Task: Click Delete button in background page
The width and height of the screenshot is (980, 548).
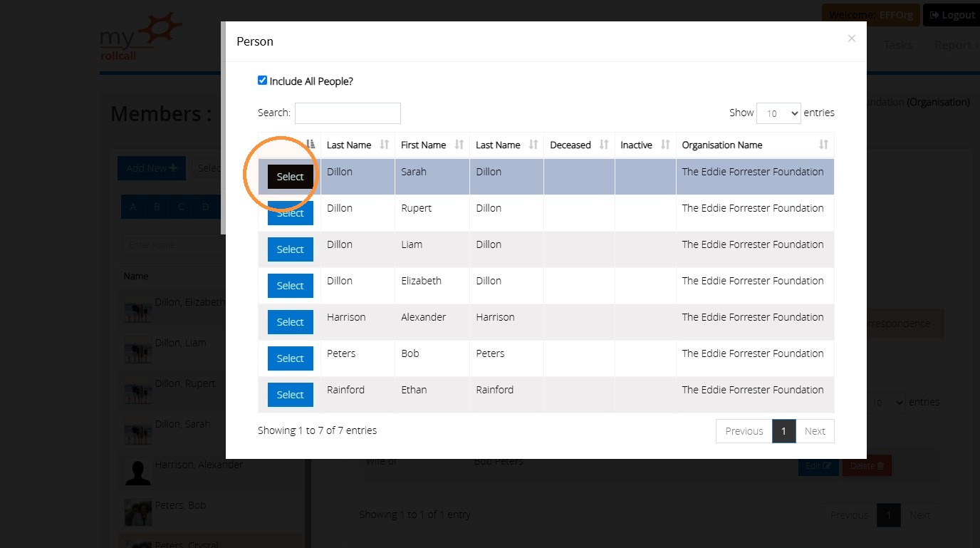Action: pyautogui.click(x=867, y=466)
